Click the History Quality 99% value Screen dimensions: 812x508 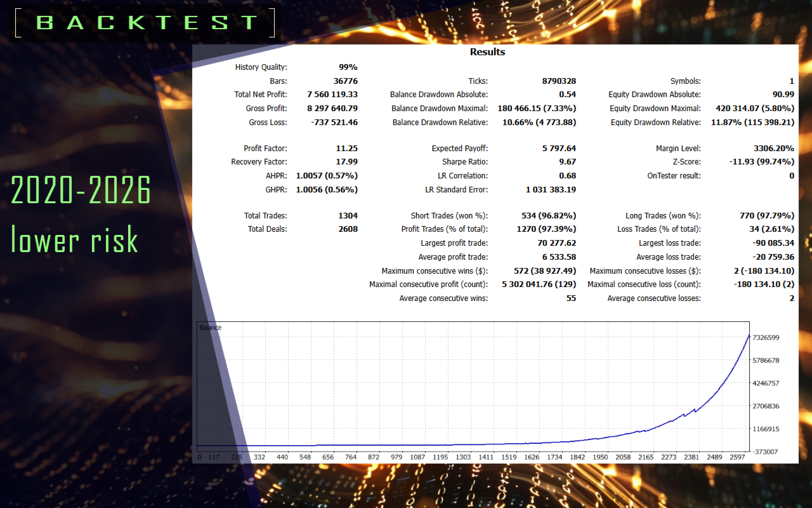pyautogui.click(x=348, y=67)
